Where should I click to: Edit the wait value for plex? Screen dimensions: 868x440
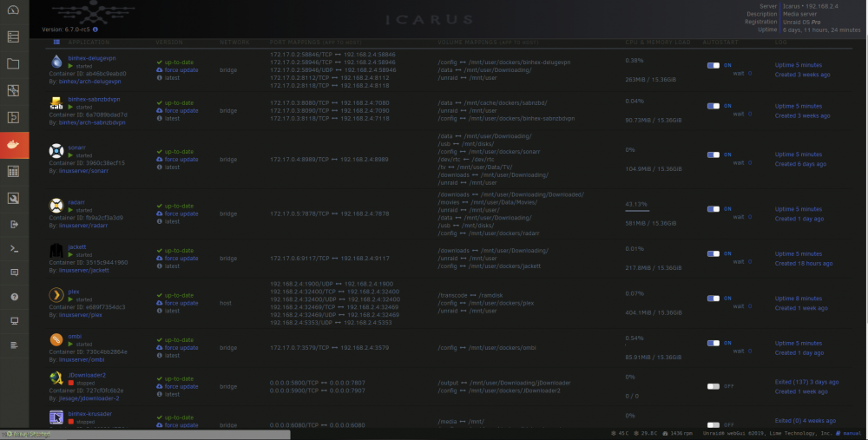[750, 306]
